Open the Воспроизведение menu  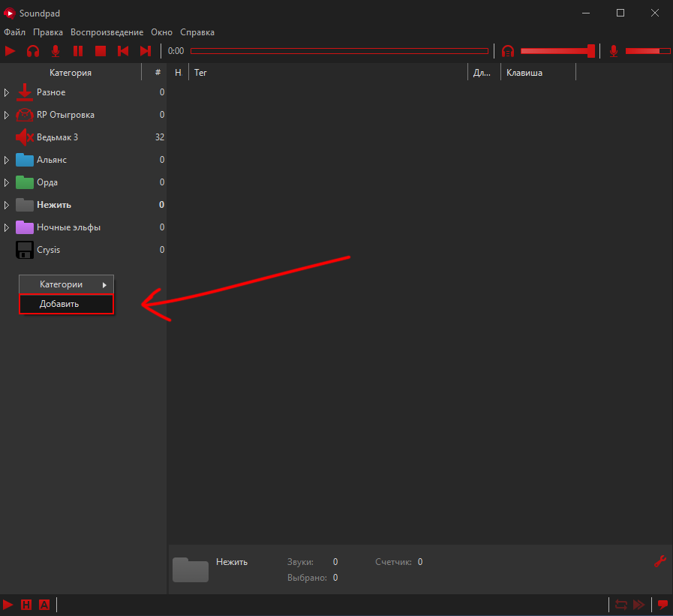(x=107, y=32)
